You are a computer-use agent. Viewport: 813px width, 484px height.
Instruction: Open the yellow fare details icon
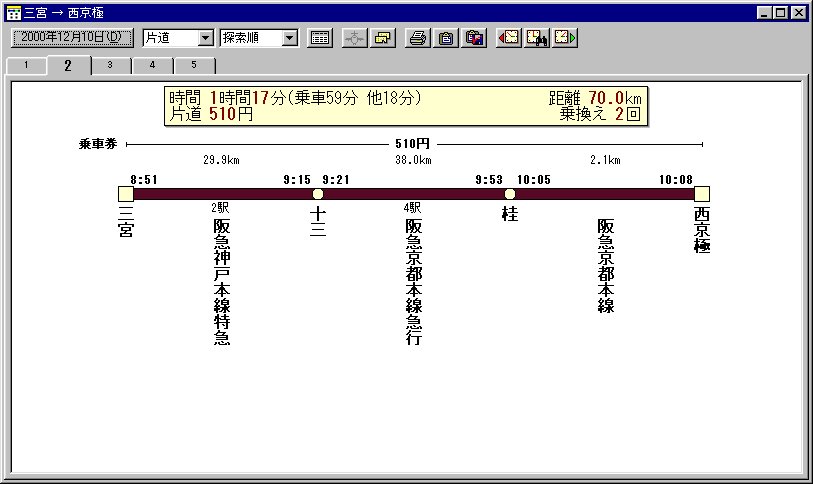click(383, 38)
